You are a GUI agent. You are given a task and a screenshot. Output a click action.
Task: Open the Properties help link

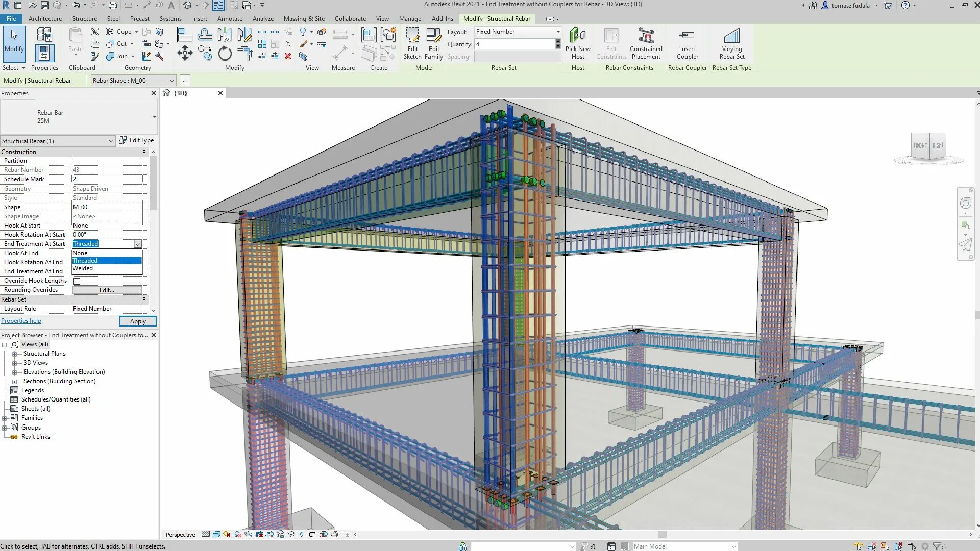point(21,321)
